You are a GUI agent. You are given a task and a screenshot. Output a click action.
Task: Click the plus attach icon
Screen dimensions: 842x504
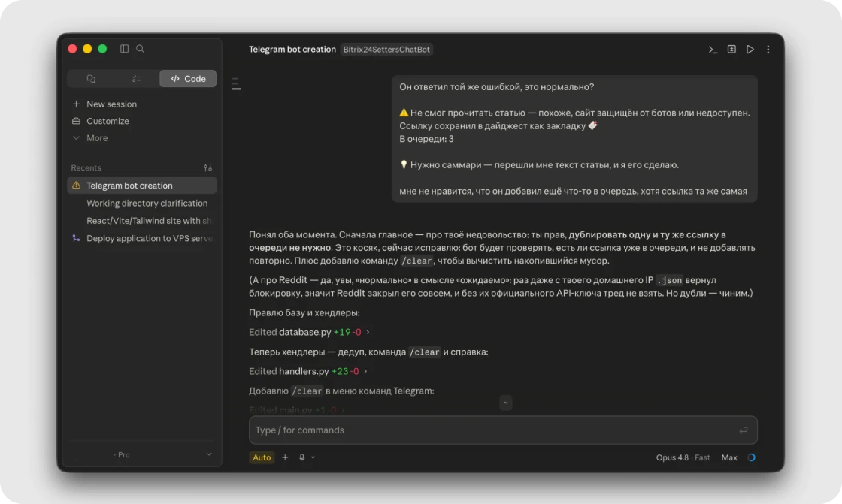pyautogui.click(x=285, y=457)
